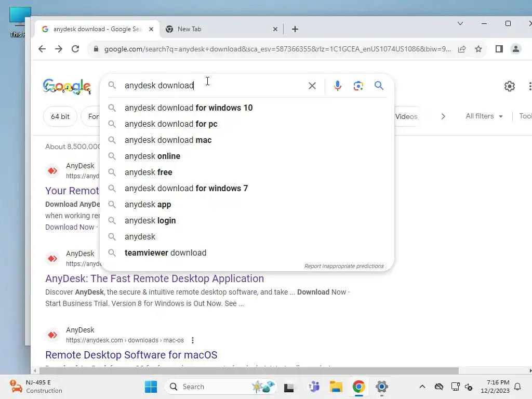Close the New Tab tab
This screenshot has width=532, height=399.
coord(275,29)
